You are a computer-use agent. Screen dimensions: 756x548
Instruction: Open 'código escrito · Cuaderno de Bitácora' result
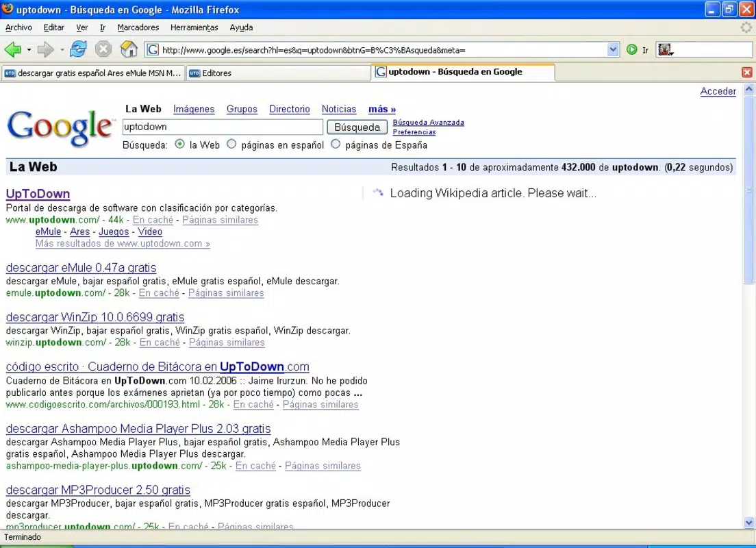[157, 366]
